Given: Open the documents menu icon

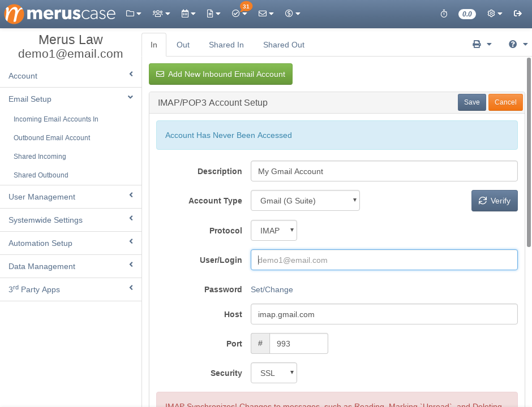Looking at the screenshot, I should [213, 14].
